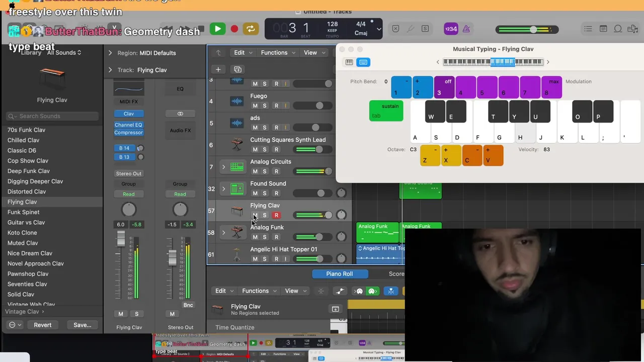Image resolution: width=644 pixels, height=362 pixels.
Task: Open the LCD display mode dropdown arrow
Action: pyautogui.click(x=379, y=29)
